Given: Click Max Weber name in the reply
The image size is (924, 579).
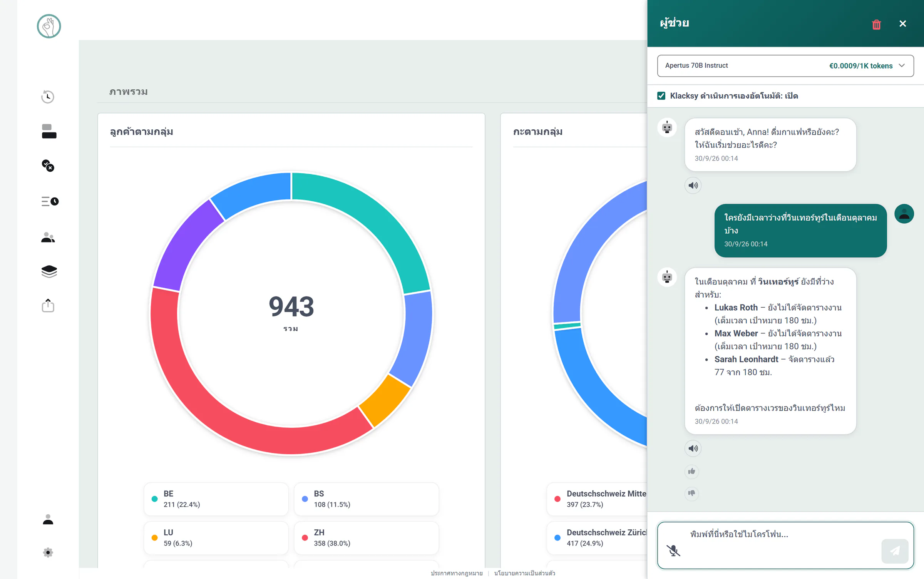Looking at the screenshot, I should (x=736, y=333).
